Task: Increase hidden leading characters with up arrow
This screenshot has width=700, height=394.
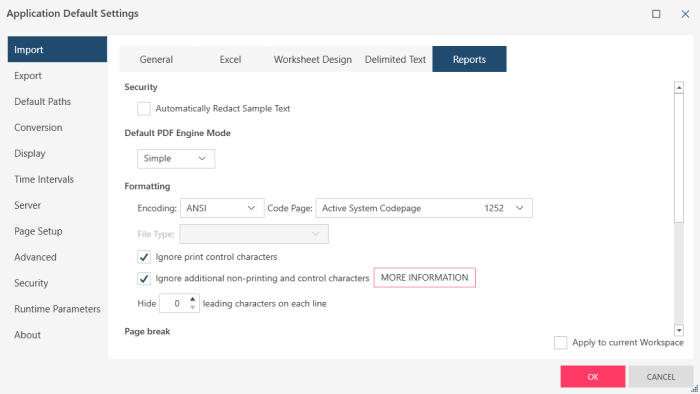Action: coord(192,299)
